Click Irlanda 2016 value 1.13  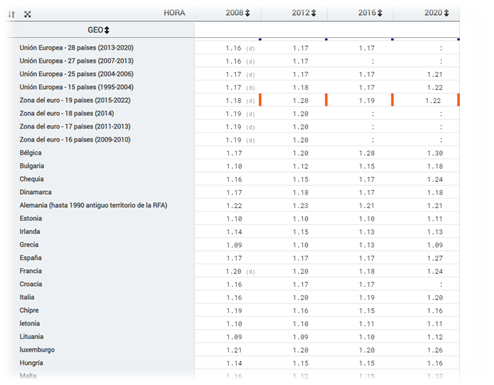[x=367, y=232]
